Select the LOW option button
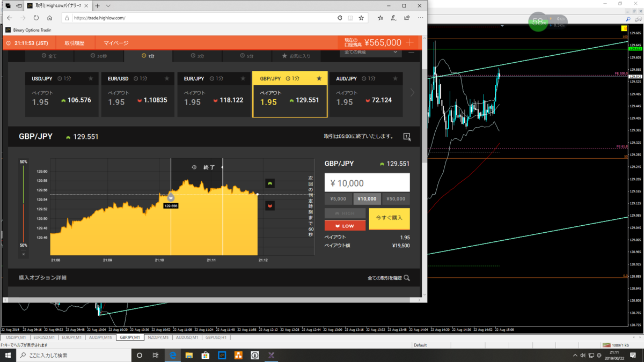The height and width of the screenshot is (362, 644). (x=345, y=226)
